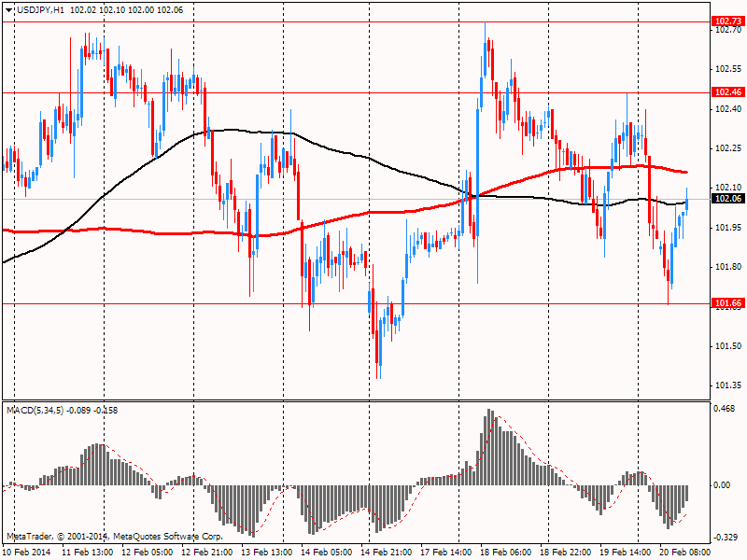Image resolution: width=747 pixels, height=560 pixels.
Task: Select the 101.66 red price level label
Action: click(728, 302)
